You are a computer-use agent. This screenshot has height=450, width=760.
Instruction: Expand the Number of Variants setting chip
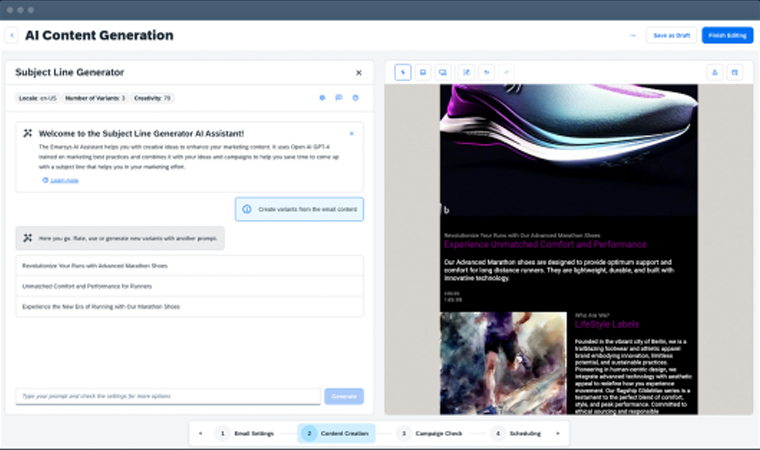click(x=96, y=98)
